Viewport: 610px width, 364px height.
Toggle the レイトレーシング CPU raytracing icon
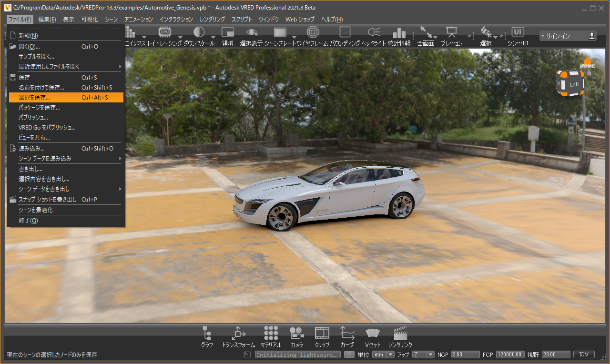click(165, 33)
